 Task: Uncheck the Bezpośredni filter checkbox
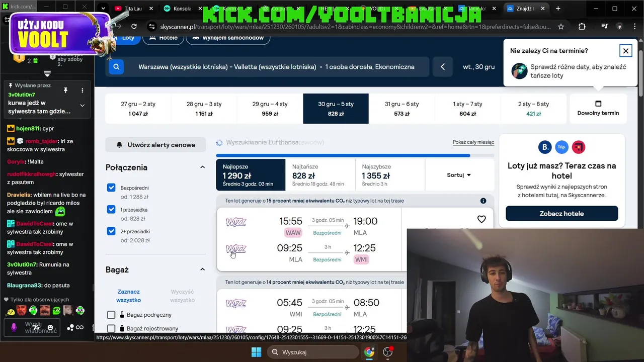(111, 188)
